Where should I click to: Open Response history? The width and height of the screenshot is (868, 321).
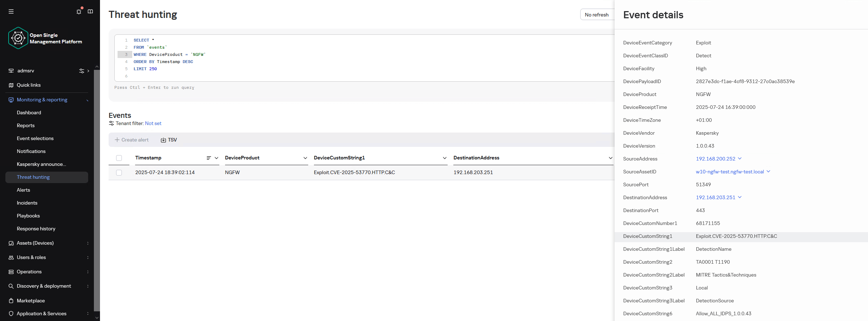point(36,229)
